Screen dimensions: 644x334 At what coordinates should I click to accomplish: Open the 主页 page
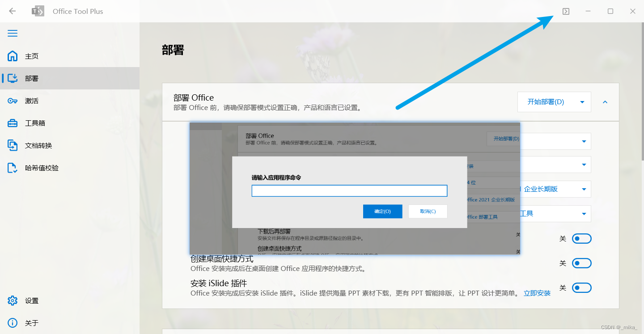pyautogui.click(x=70, y=56)
